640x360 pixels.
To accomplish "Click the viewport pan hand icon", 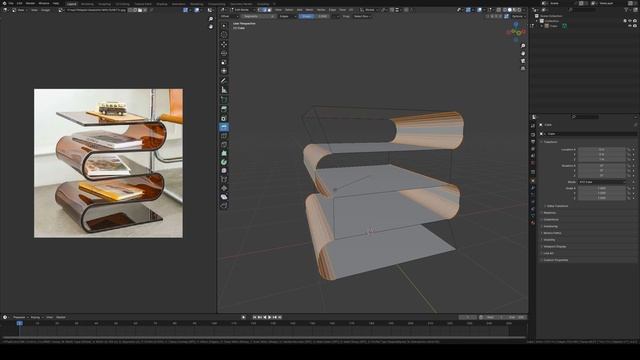I will (x=523, y=53).
